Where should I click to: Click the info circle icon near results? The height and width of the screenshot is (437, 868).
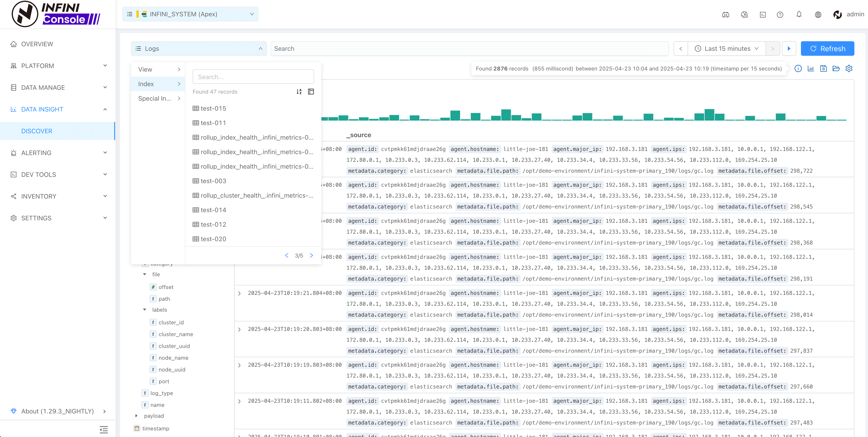(x=798, y=69)
